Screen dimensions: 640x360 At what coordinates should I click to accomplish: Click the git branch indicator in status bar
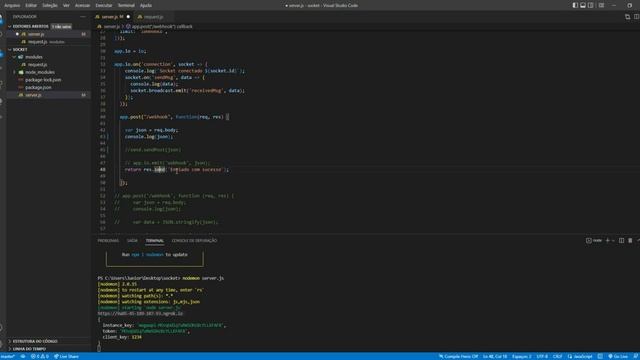click(7, 356)
